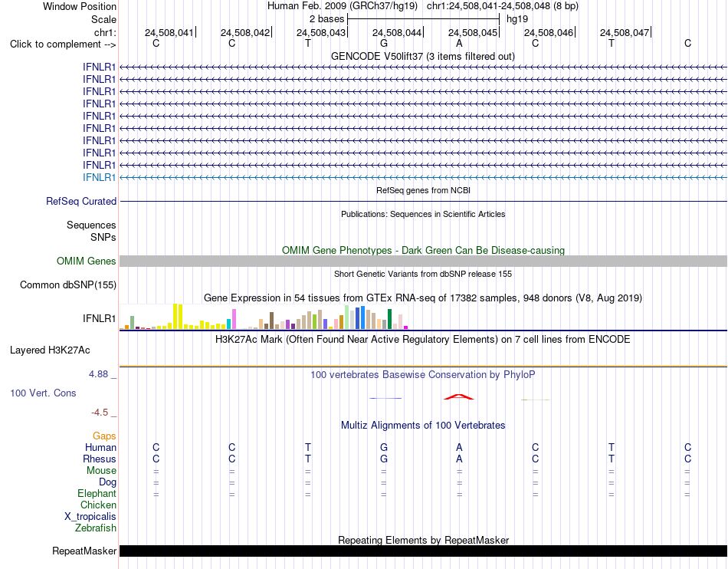Click base A in the complement sequence row
This screenshot has width=728, height=569.
(x=459, y=43)
